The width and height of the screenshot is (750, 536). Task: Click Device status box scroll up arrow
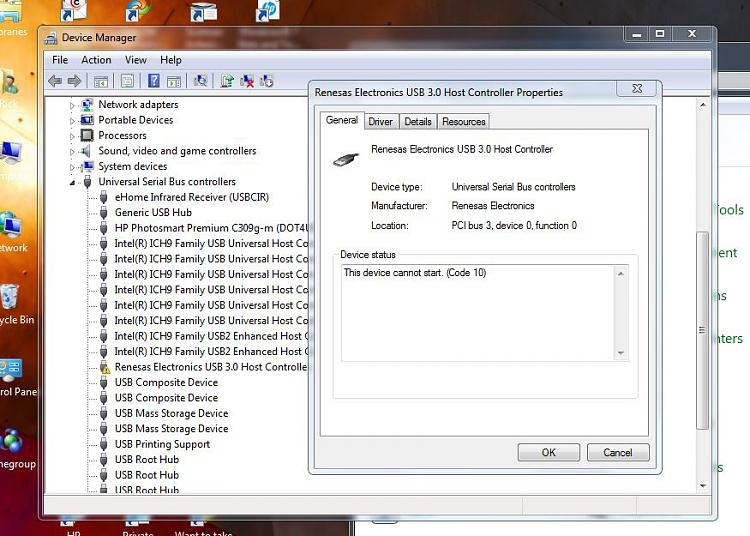pos(621,273)
